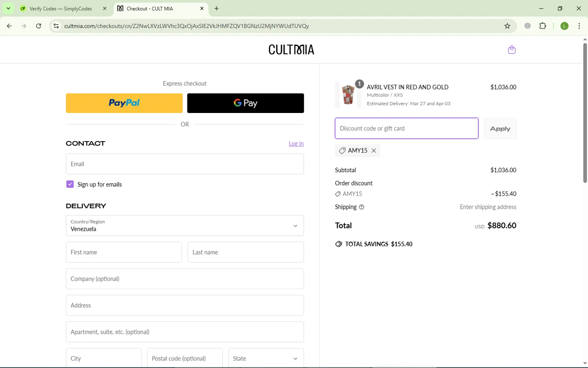Click the City field
The height and width of the screenshot is (368, 588).
click(x=103, y=358)
